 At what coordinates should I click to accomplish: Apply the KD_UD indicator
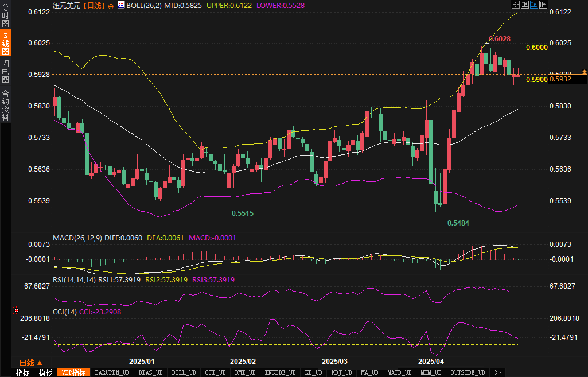[313, 372]
